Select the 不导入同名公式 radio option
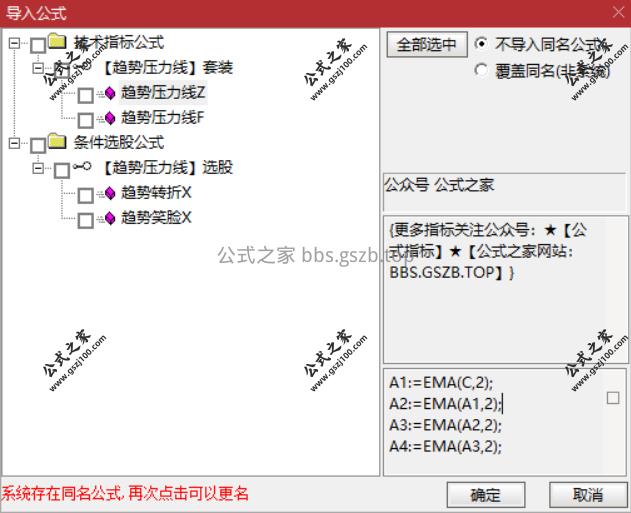The width and height of the screenshot is (631, 513). pyautogui.click(x=481, y=43)
